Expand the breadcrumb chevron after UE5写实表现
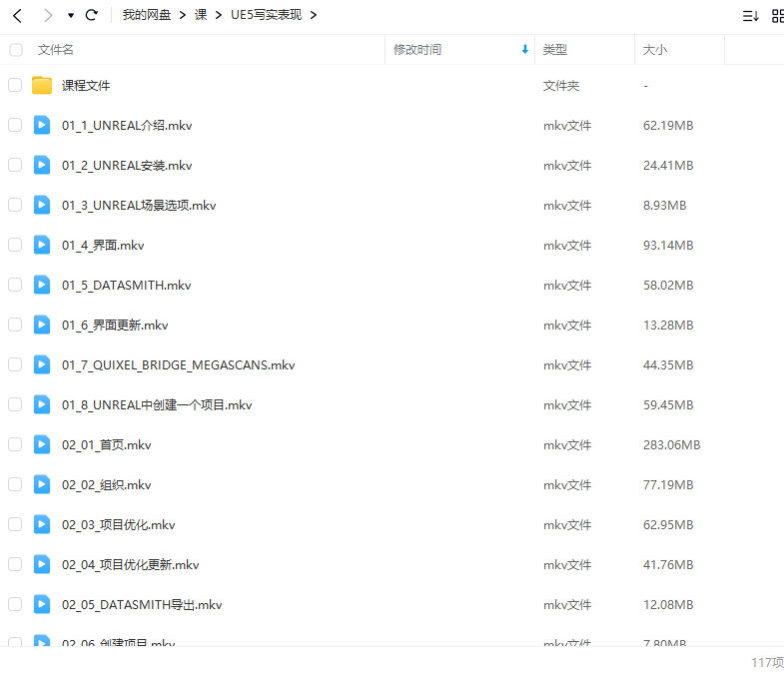The width and height of the screenshot is (784, 674). click(314, 15)
